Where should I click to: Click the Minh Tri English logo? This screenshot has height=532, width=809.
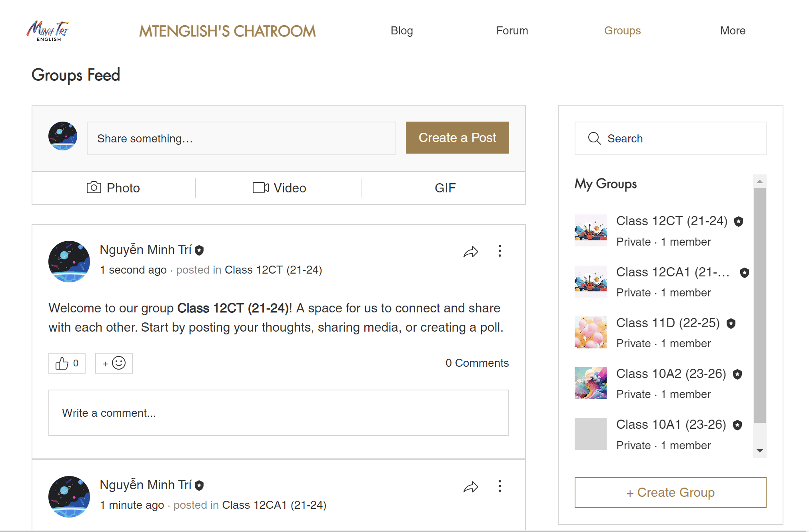pos(48,31)
